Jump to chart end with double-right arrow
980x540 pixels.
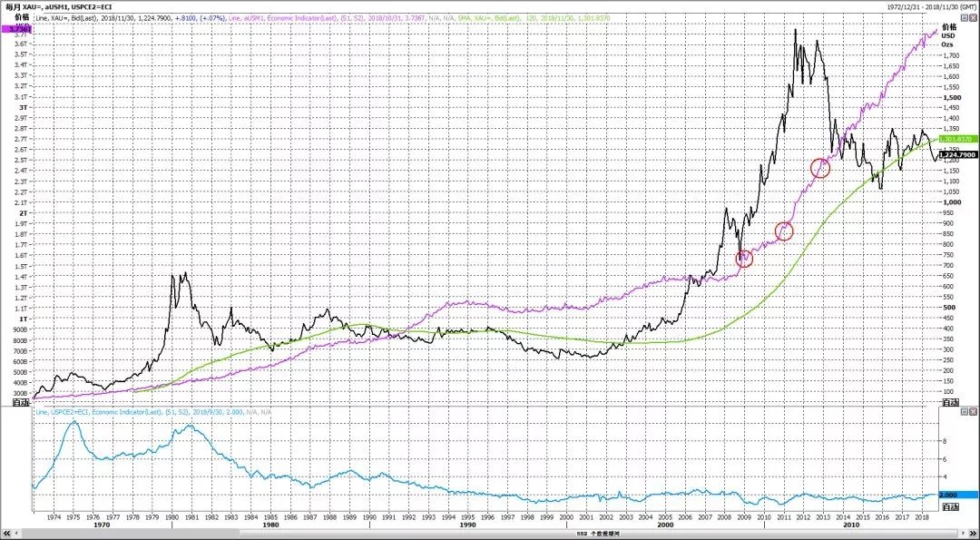tap(973, 533)
